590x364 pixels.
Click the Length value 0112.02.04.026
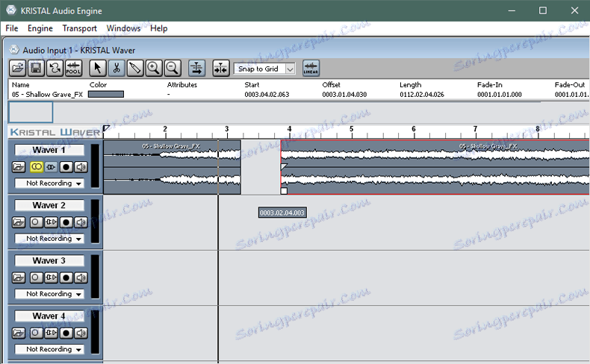tap(422, 94)
